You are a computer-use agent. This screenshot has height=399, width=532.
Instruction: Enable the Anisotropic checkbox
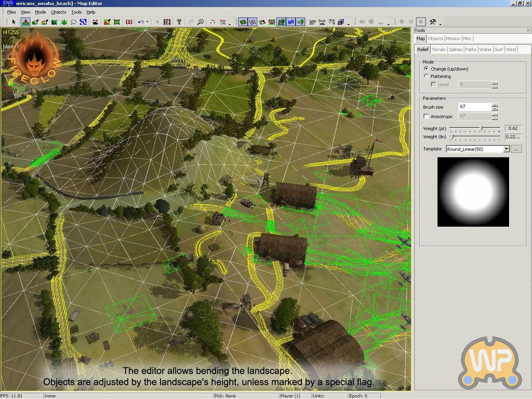click(x=426, y=116)
